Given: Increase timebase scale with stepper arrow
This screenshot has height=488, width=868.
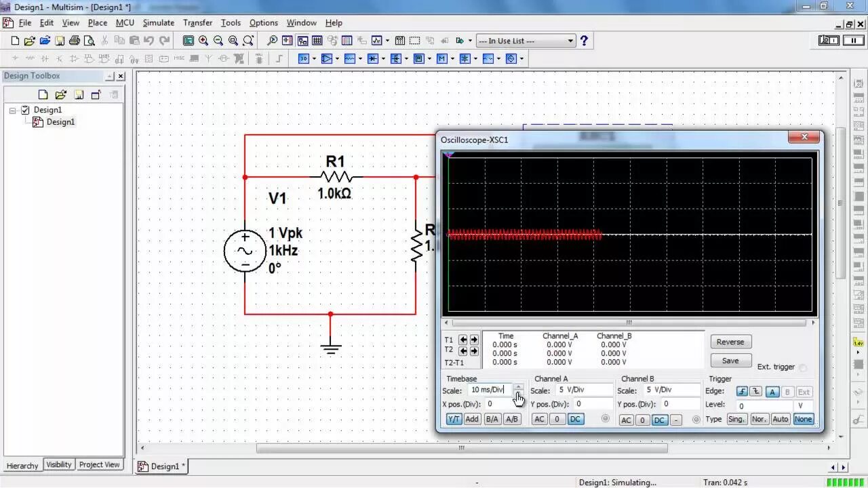Looking at the screenshot, I should (518, 387).
